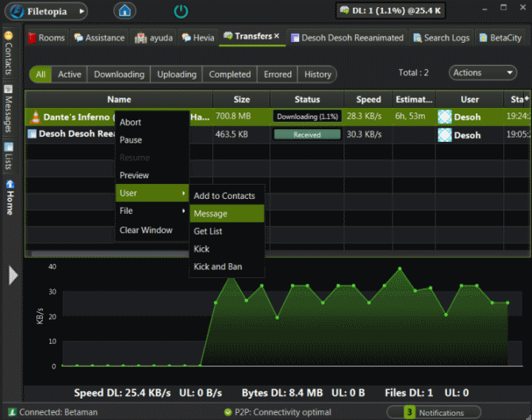
Task: Click Desoh avatar in Dante's Inferno row
Action: click(445, 116)
